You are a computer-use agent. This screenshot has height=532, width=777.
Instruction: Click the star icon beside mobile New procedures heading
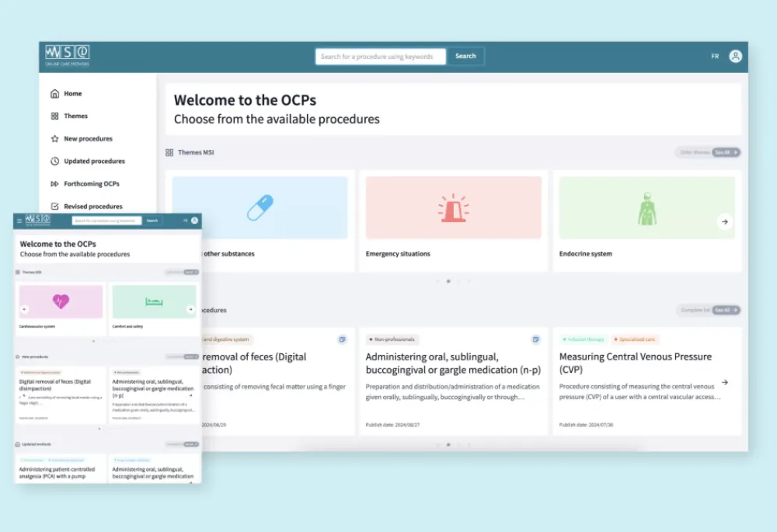click(x=18, y=356)
